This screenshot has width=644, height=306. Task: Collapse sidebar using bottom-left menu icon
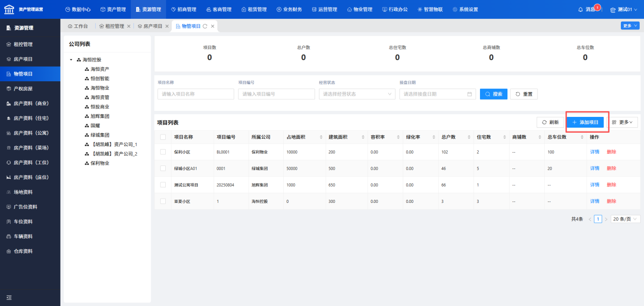pos(9,297)
